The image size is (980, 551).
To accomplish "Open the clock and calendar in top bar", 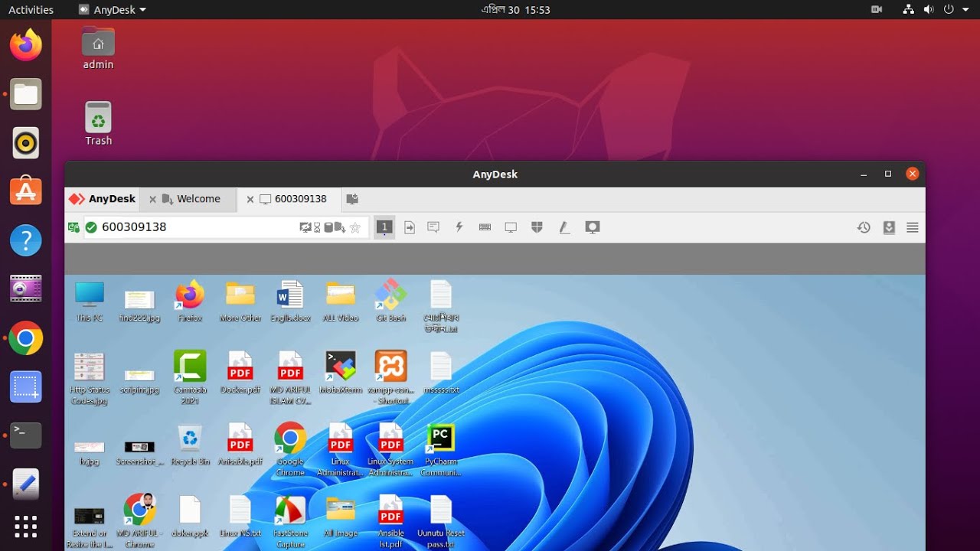I will [x=515, y=10].
